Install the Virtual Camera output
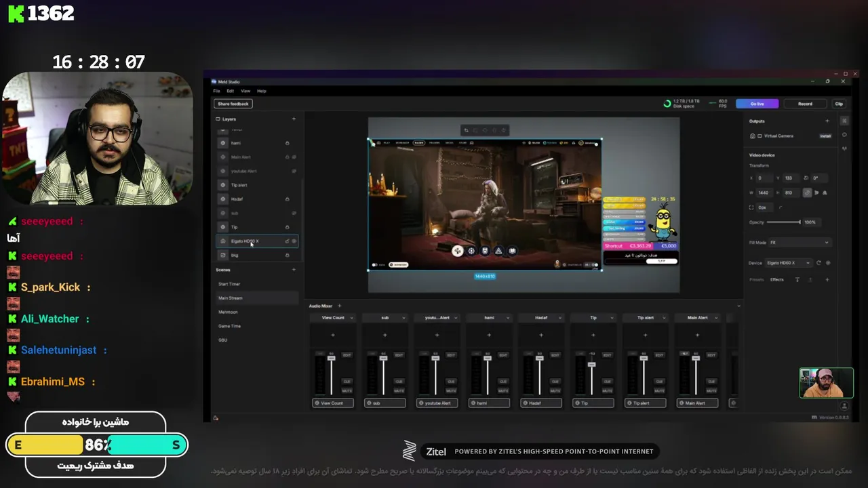The height and width of the screenshot is (488, 868). click(825, 136)
